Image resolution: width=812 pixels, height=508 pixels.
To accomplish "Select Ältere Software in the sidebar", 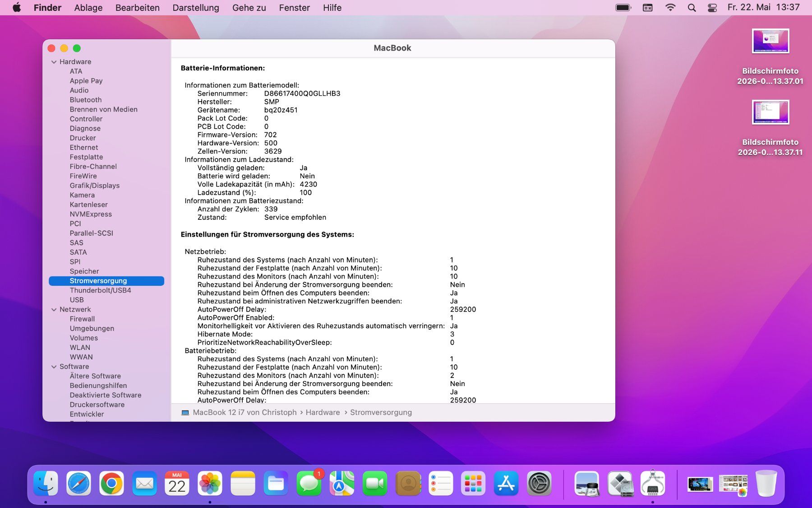I will (95, 376).
